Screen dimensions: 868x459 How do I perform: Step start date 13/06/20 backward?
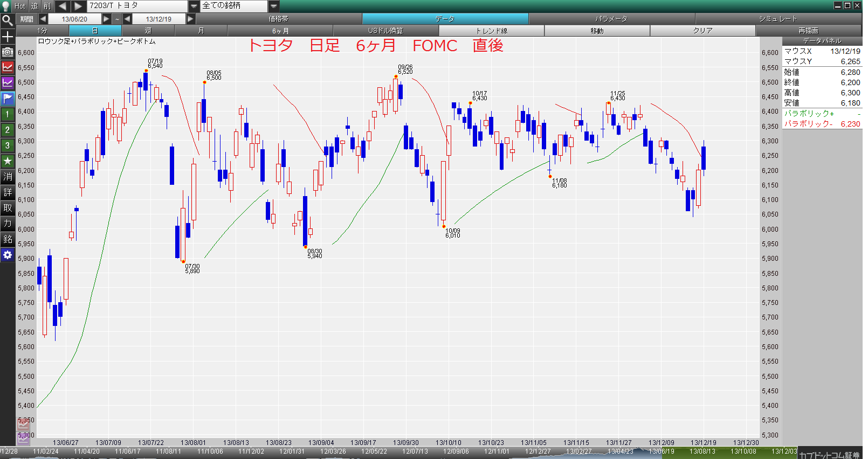[43, 19]
